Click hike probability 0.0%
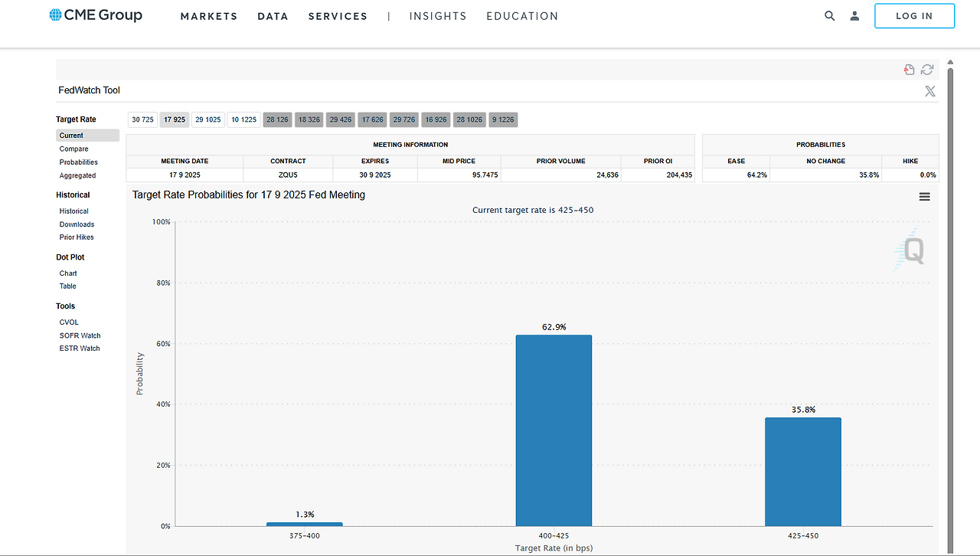Image resolution: width=980 pixels, height=556 pixels. [x=926, y=175]
